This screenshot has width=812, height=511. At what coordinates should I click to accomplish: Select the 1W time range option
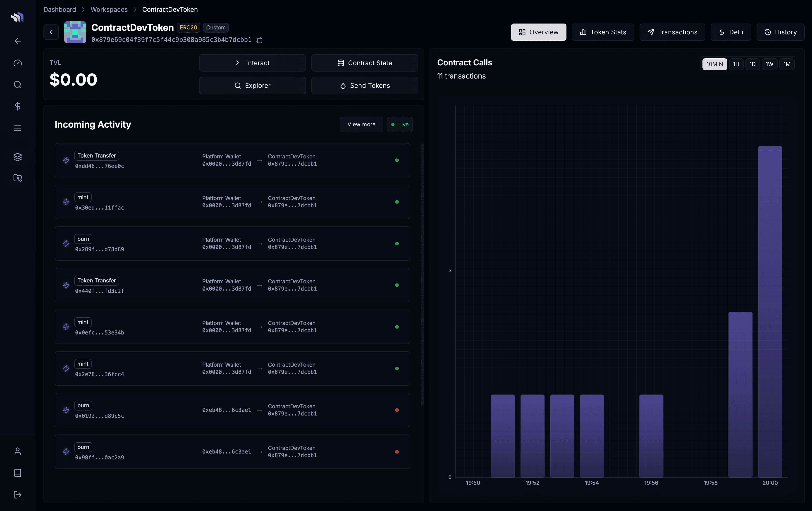coord(769,64)
